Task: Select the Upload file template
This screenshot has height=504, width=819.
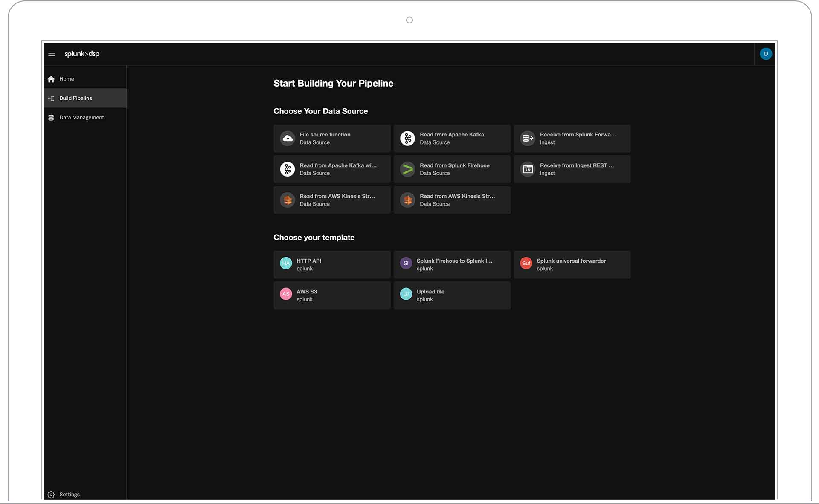Action: (x=452, y=295)
